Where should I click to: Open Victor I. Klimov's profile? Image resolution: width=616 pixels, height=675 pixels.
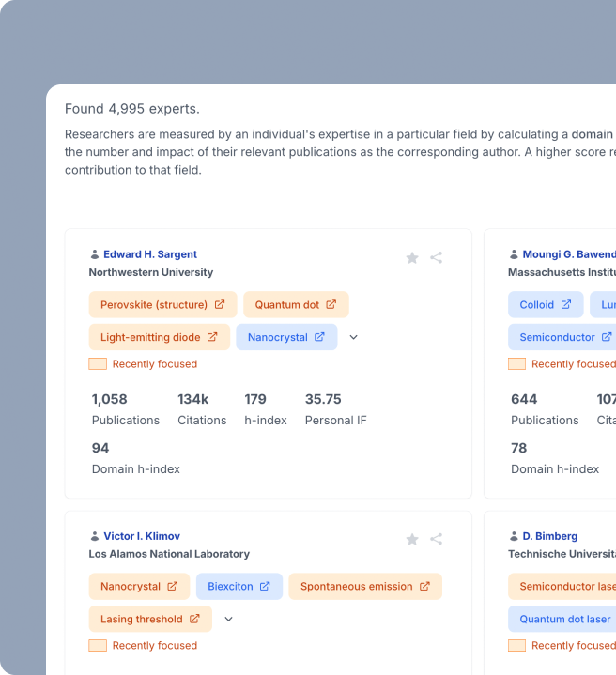click(x=142, y=536)
